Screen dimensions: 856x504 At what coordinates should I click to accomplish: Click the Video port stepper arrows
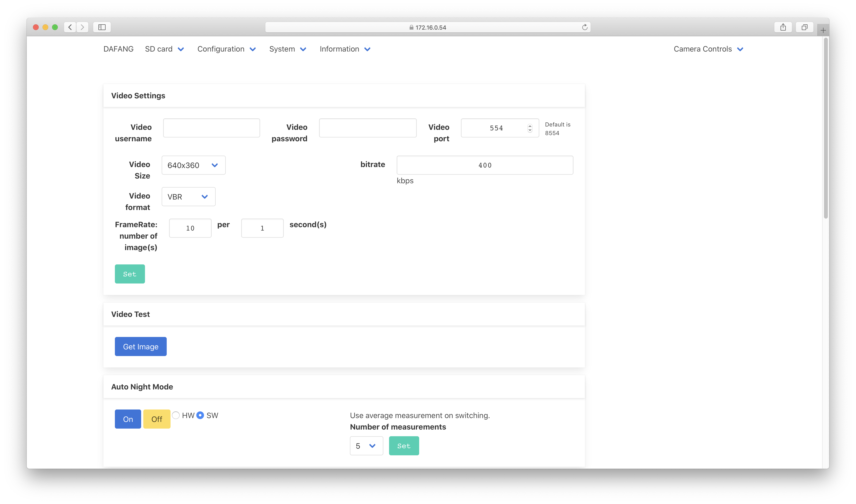point(530,128)
